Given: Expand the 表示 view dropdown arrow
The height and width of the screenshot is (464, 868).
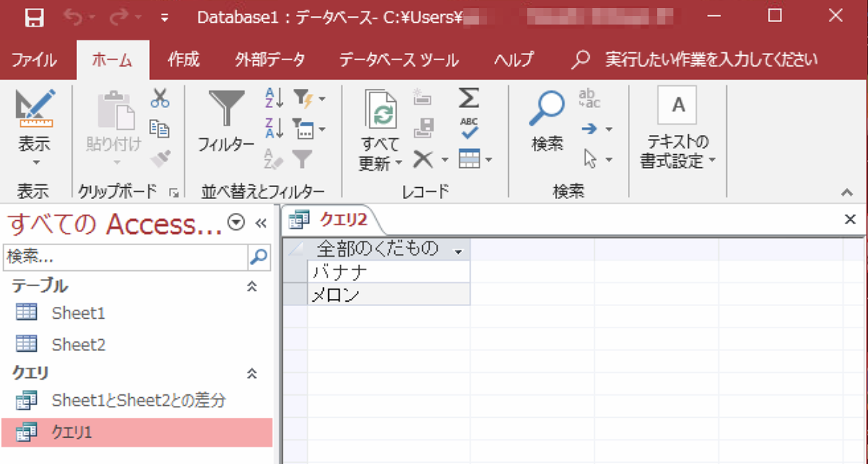Looking at the screenshot, I should [x=36, y=162].
